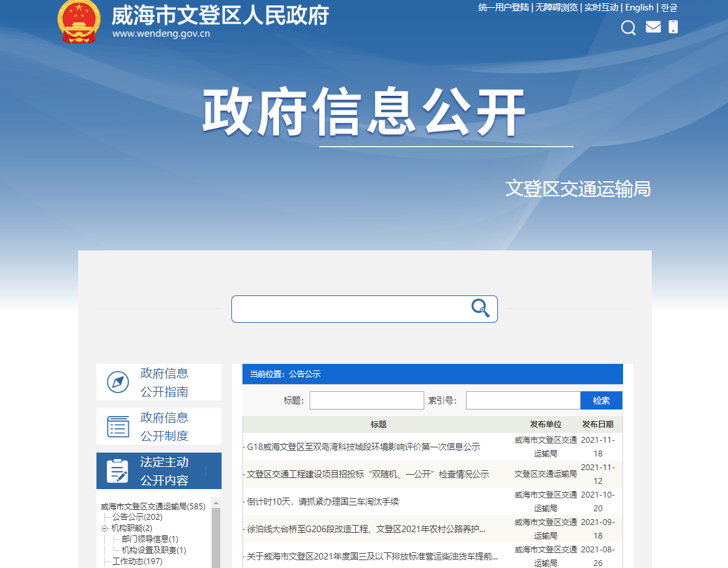Open the 无障碍浏览 accessibility link
This screenshot has width=728, height=568.
[x=556, y=8]
